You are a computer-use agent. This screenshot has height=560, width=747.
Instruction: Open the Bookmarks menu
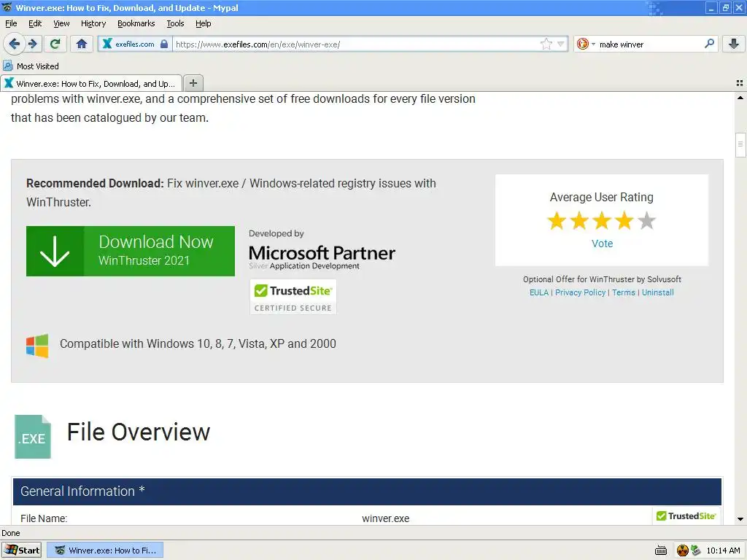(136, 23)
